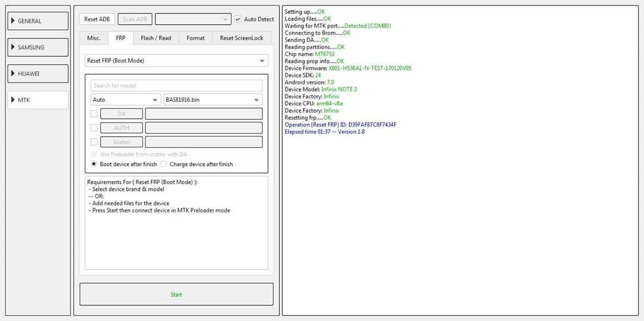Viewport: 644px width, 321px height.
Task: Click the Reset ADB button
Action: pos(97,19)
